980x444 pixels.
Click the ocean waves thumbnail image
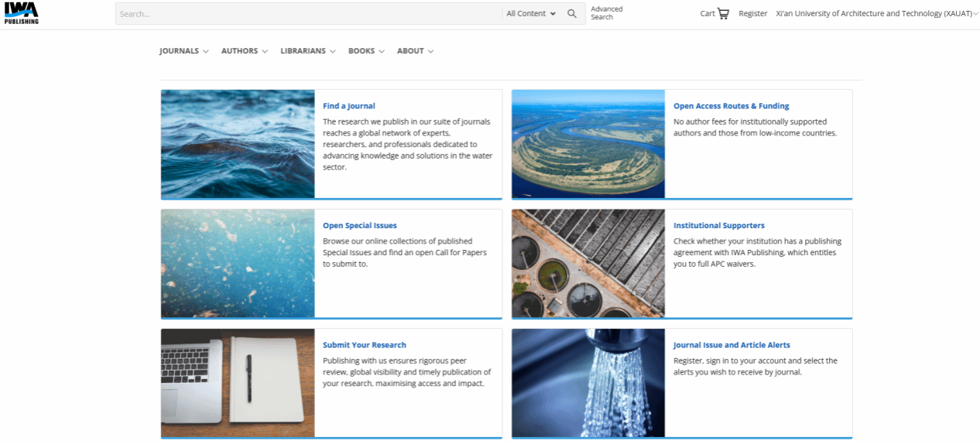[238, 144]
